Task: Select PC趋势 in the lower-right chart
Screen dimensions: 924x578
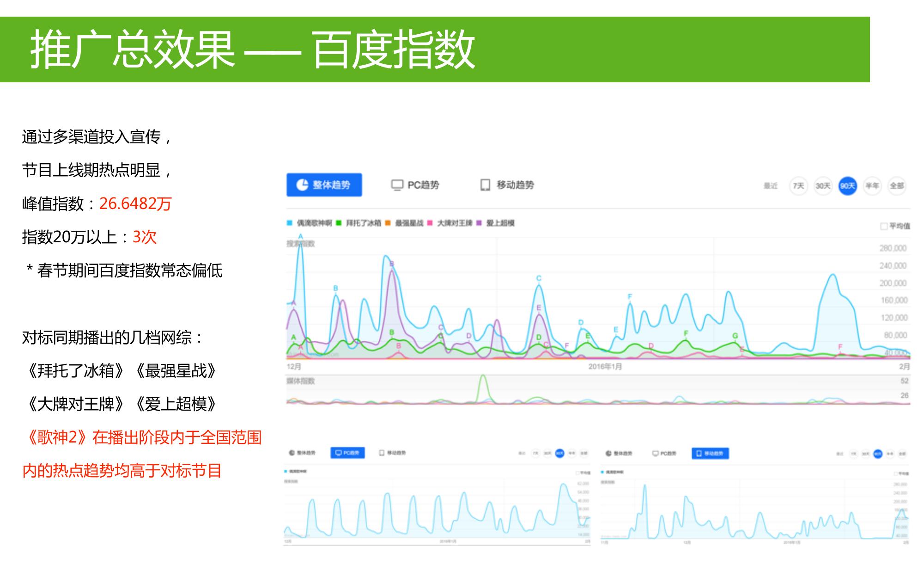Action: tap(664, 453)
